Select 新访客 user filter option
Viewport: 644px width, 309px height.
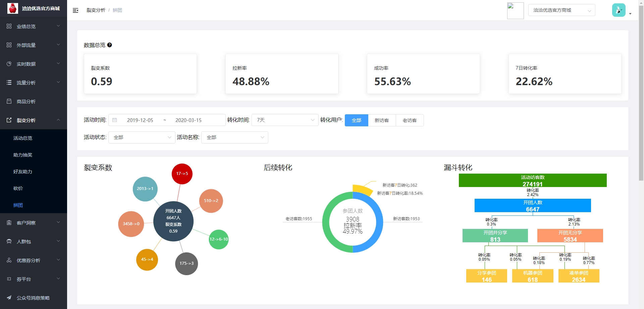coord(382,120)
